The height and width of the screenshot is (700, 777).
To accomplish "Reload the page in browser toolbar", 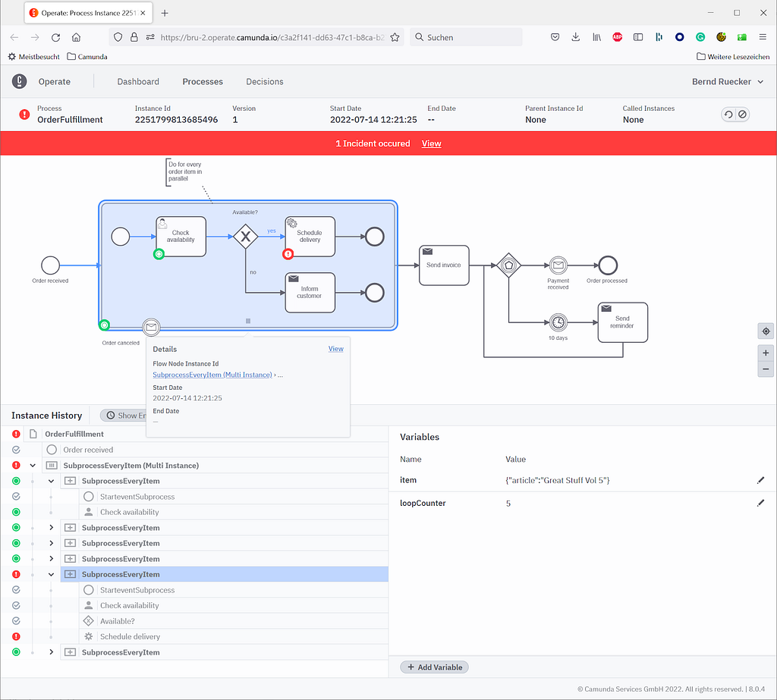I will coord(55,37).
